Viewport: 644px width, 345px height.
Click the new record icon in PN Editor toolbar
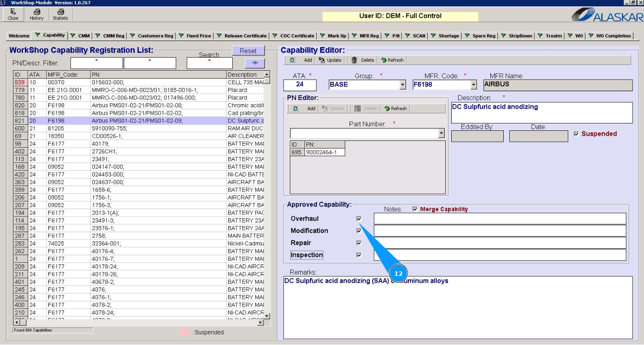click(296, 109)
